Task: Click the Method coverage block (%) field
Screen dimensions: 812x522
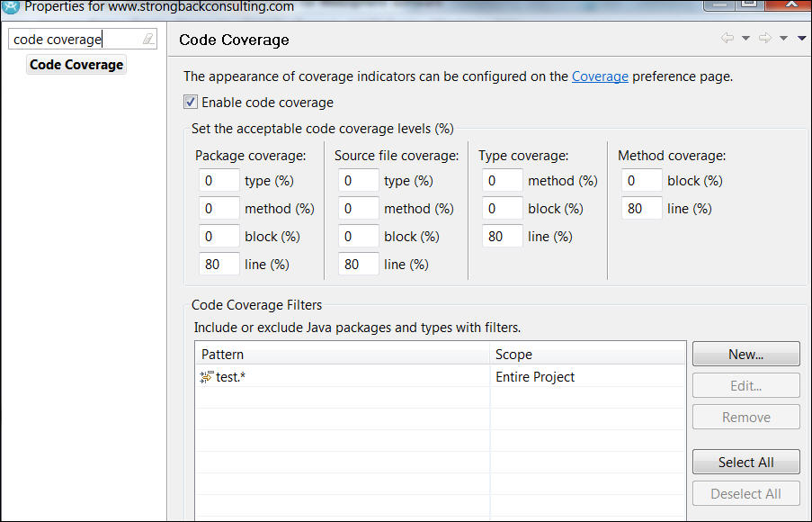Action: (x=641, y=181)
